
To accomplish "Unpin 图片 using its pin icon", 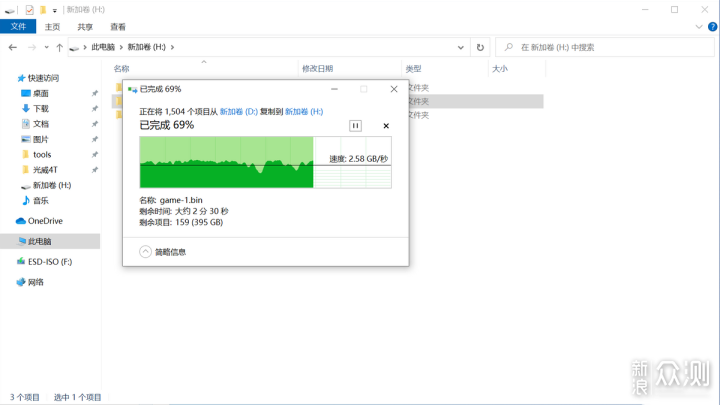I will coord(95,139).
